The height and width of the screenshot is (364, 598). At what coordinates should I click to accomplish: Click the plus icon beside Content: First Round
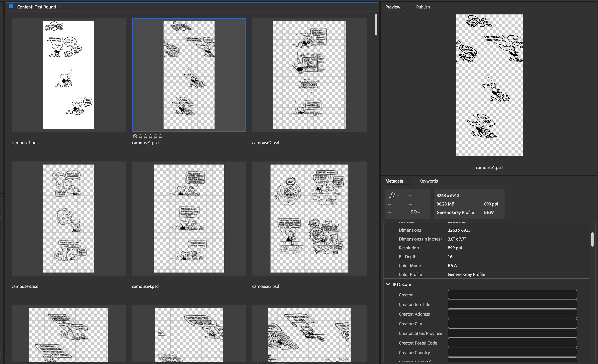click(60, 7)
